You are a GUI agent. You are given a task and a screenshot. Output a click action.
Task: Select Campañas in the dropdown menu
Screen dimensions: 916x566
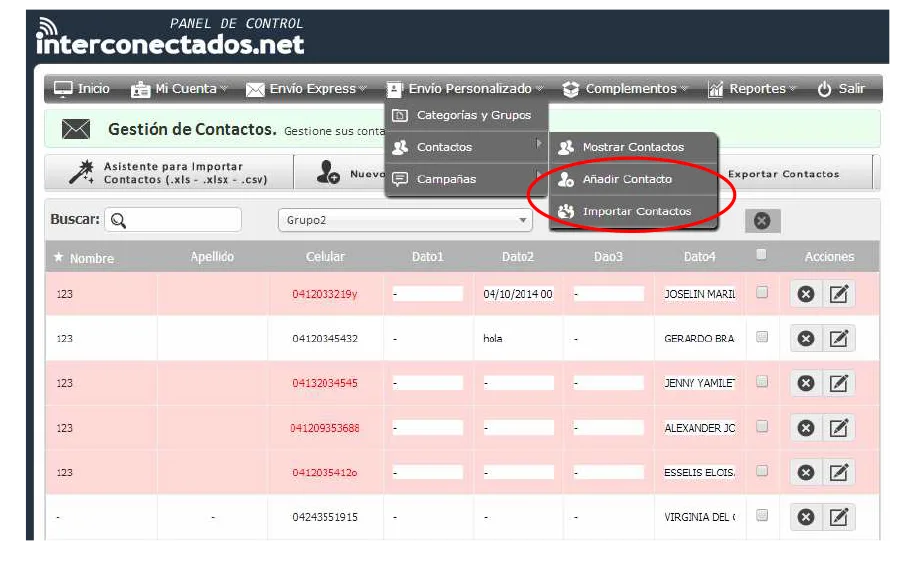coord(466,179)
